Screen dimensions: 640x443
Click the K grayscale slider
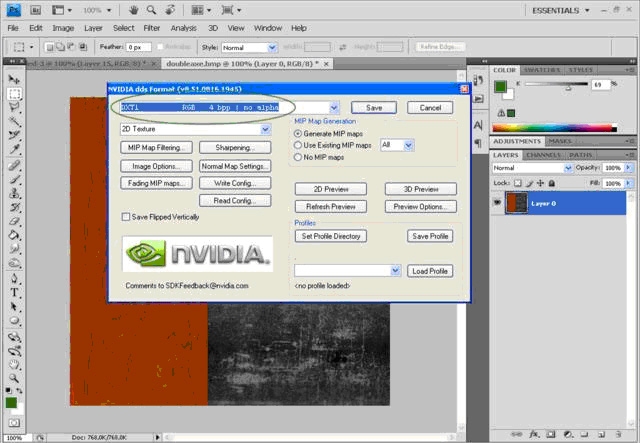[x=556, y=85]
